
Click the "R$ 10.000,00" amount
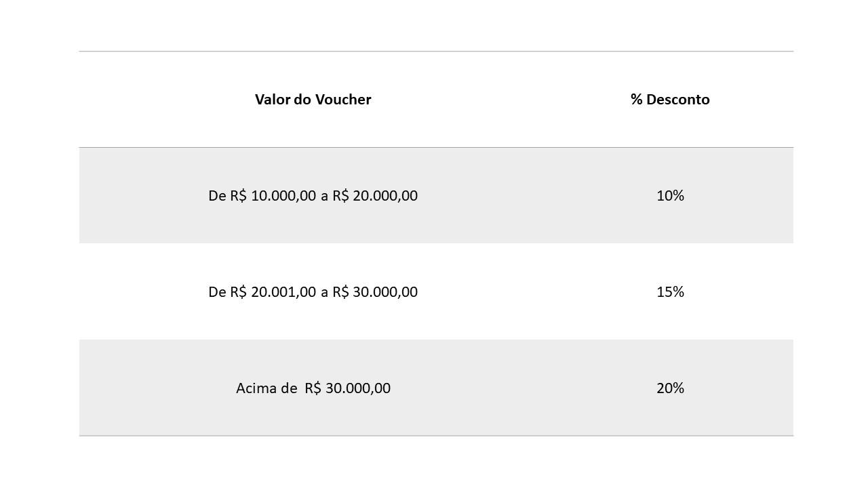point(273,196)
